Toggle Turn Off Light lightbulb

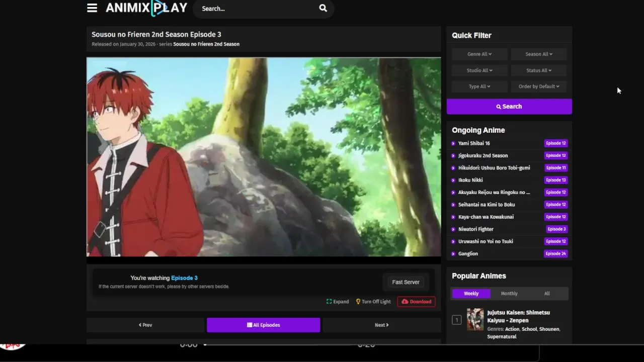click(x=373, y=302)
